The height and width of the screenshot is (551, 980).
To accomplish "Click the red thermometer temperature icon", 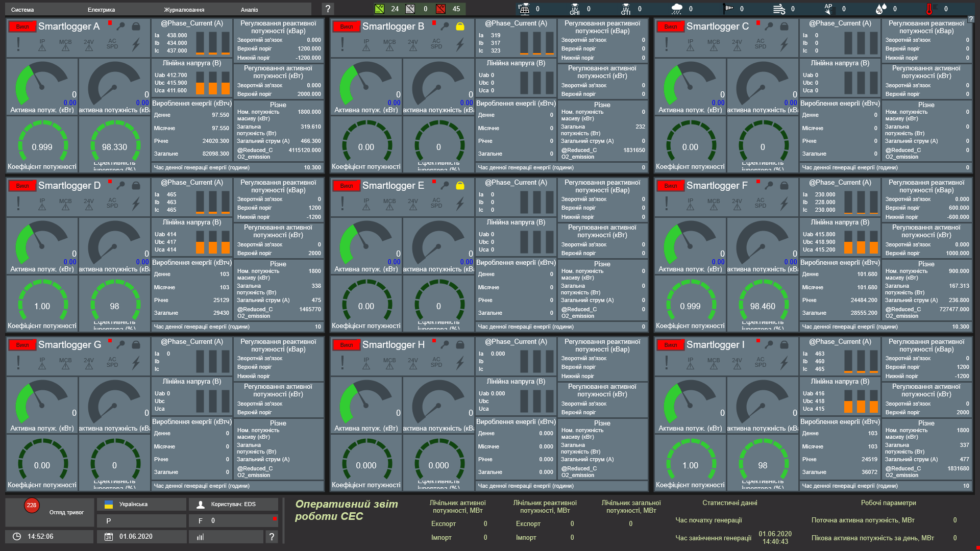I will point(929,9).
